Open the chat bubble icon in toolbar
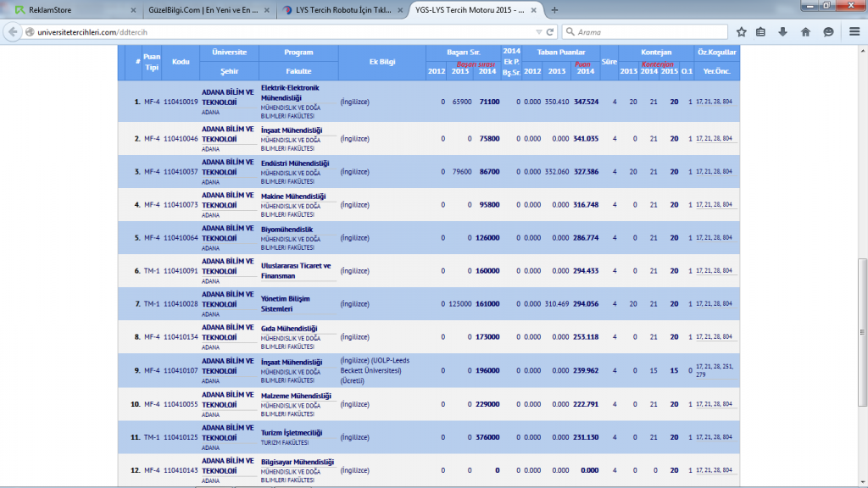The width and height of the screenshot is (868, 488). click(828, 32)
